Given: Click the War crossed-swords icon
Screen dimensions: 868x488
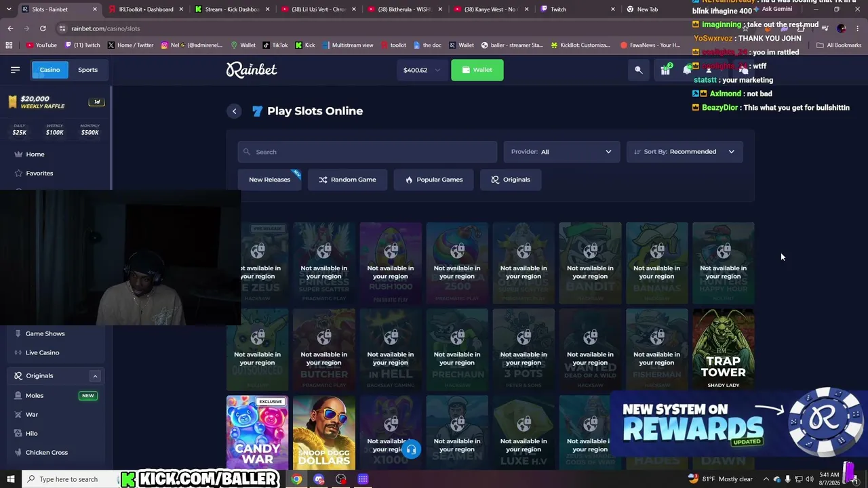Looking at the screenshot, I should click(x=18, y=415).
